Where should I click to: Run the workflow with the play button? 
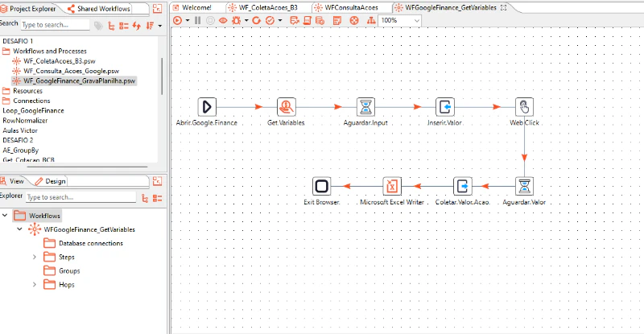tap(177, 20)
